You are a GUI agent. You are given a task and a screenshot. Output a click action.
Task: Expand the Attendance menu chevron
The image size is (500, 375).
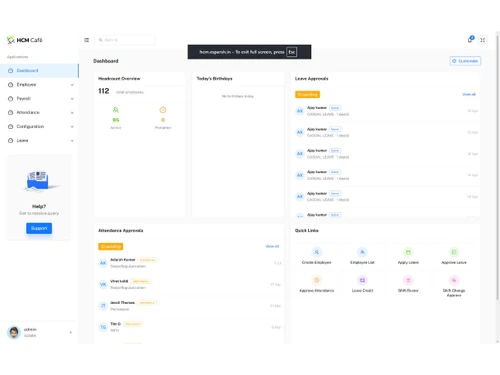point(72,113)
